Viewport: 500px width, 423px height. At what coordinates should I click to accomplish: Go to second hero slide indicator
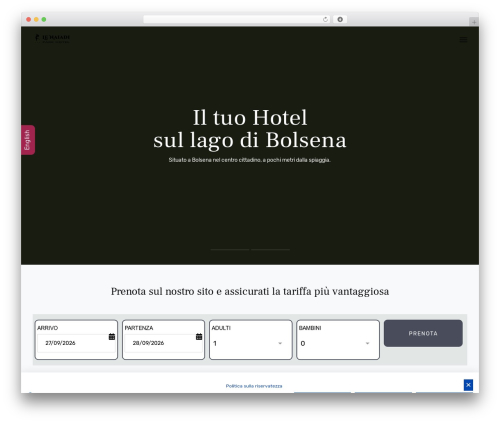tap(270, 249)
